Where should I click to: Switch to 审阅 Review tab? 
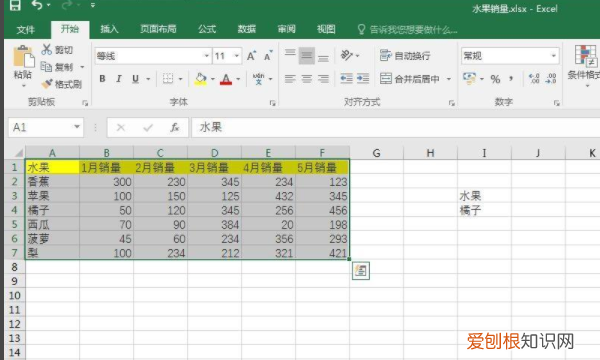click(x=287, y=29)
